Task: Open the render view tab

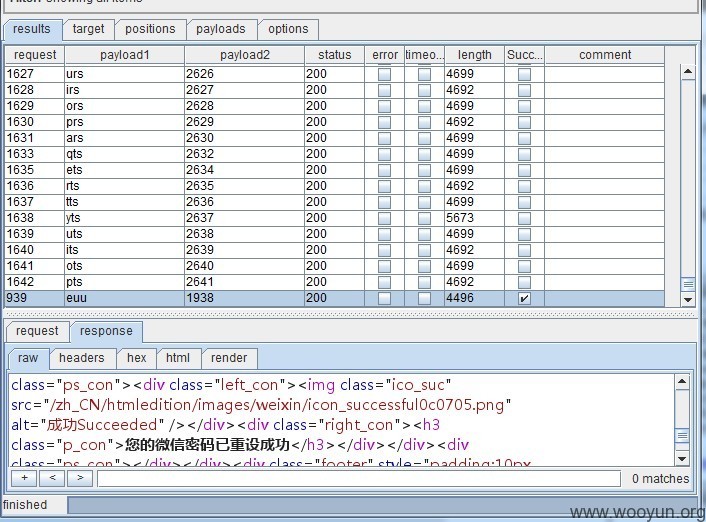Action: click(x=229, y=359)
